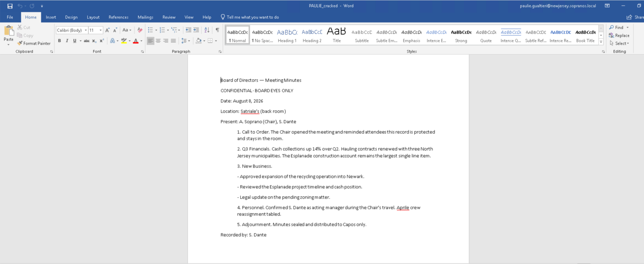Apply bulleted list
644x264 pixels.
click(x=150, y=30)
